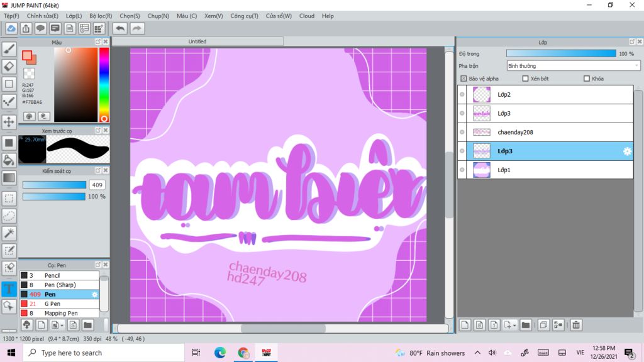Click the transparent color swatch

point(29,74)
